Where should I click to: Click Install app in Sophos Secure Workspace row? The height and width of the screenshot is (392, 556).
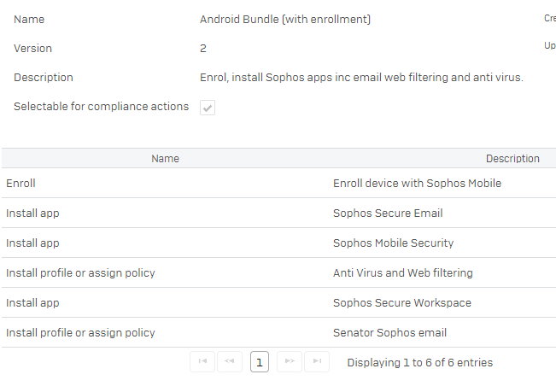pos(32,302)
